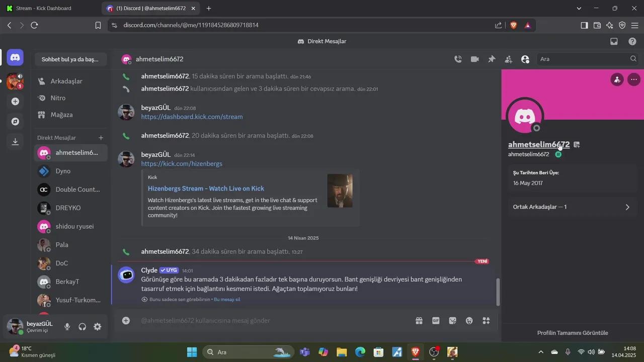Deafen using the headphones icon
The image size is (644, 362).
tap(82, 327)
